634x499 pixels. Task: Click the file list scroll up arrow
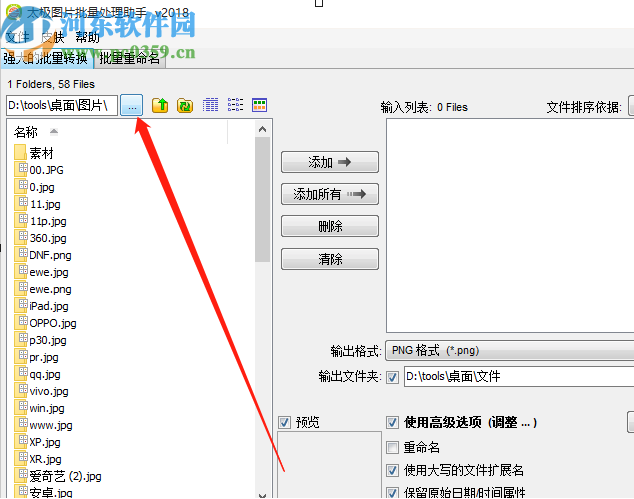coord(262,129)
